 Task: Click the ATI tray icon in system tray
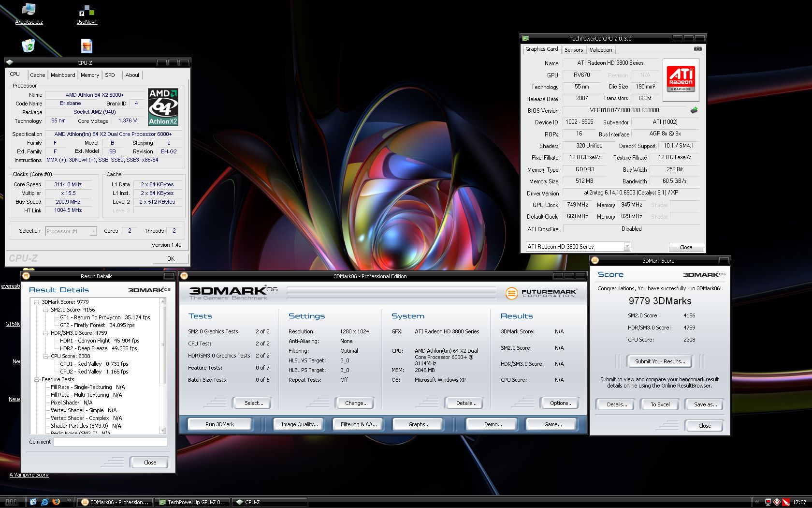[x=777, y=502]
